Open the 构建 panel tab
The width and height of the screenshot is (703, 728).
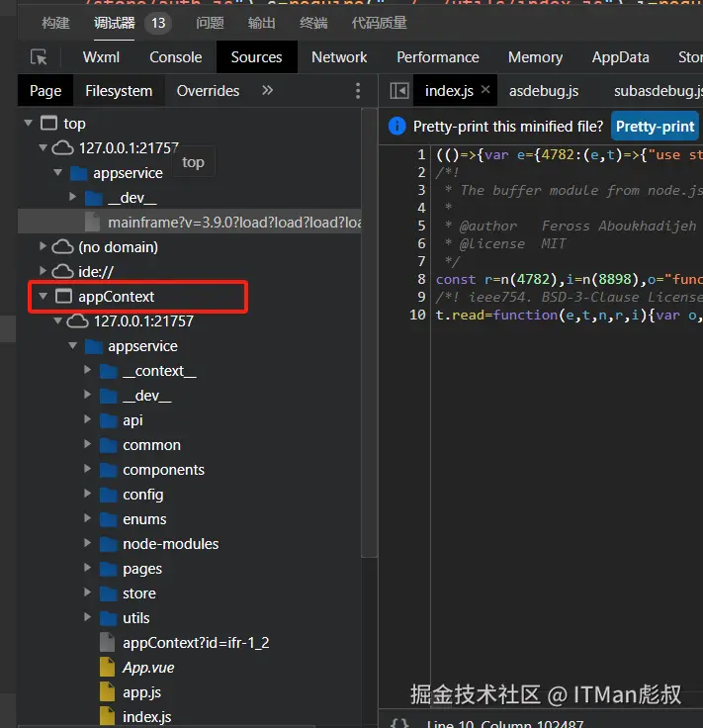point(55,23)
